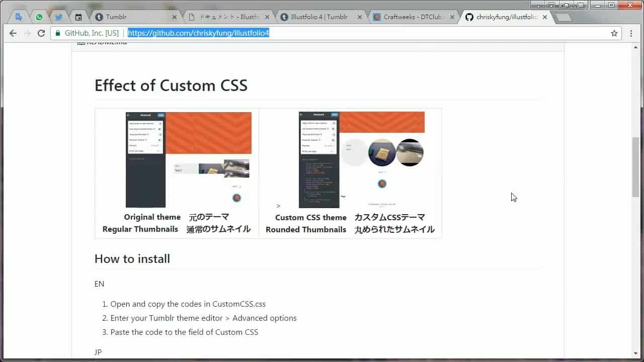The height and width of the screenshot is (362, 644).
Task: Click step "Paste the code to the field"
Action: (x=184, y=332)
